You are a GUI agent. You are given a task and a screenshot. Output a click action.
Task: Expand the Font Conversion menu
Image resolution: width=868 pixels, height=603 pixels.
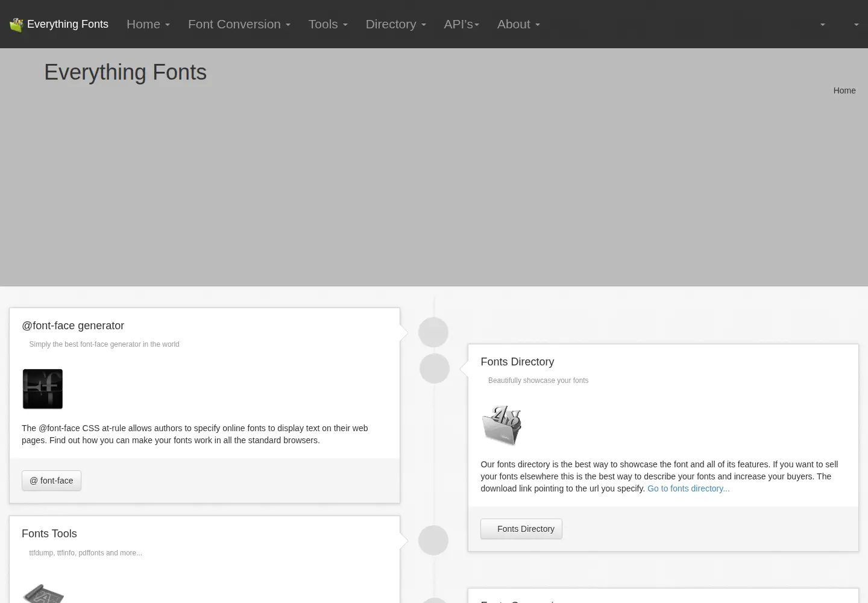tap(239, 24)
